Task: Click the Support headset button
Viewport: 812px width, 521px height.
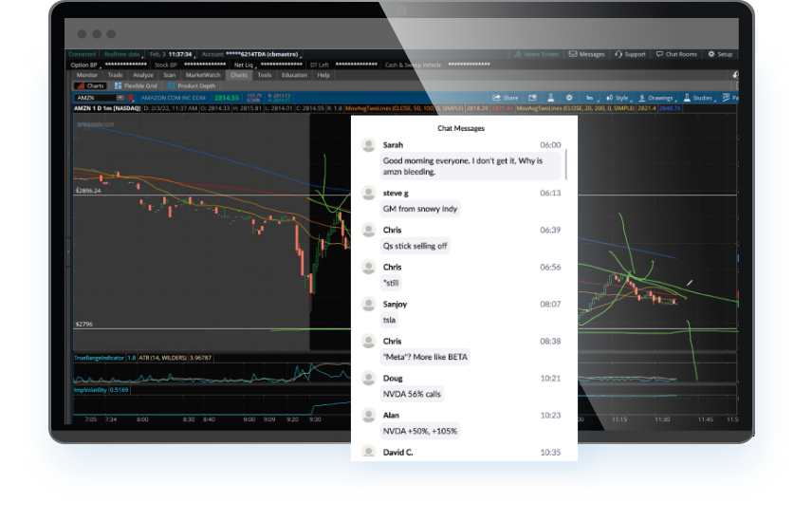Action: (630, 54)
